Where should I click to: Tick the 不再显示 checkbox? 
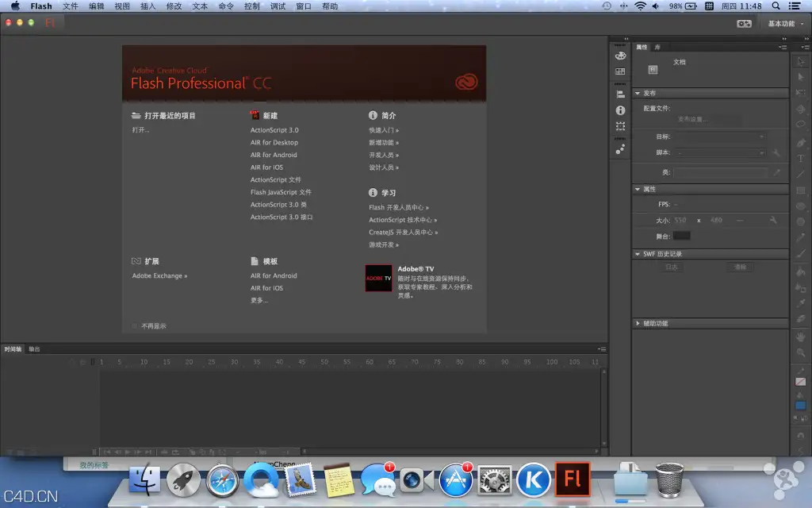click(135, 326)
